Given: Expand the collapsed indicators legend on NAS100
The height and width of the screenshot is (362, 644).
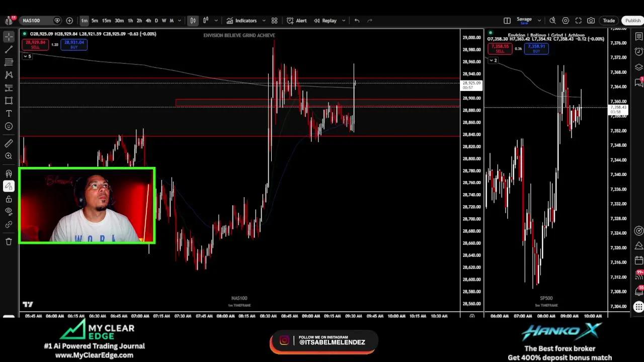Looking at the screenshot, I should pyautogui.click(x=27, y=56).
